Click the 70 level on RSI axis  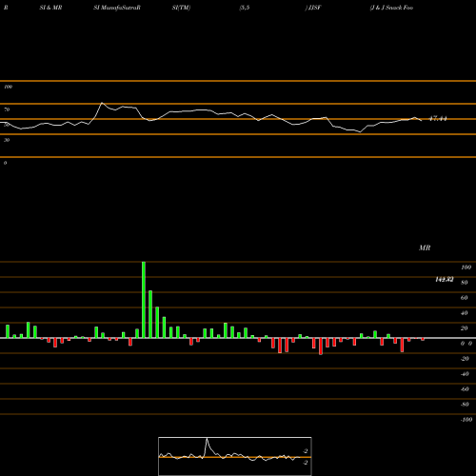pos(7,109)
